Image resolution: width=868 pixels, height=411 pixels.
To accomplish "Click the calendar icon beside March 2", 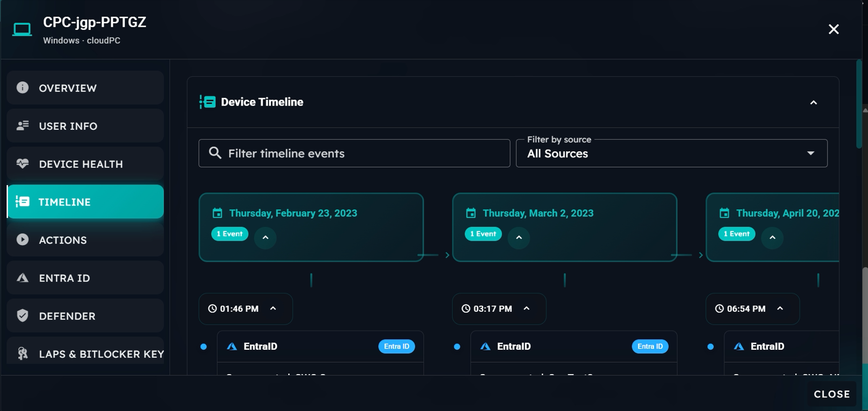I will pos(471,213).
